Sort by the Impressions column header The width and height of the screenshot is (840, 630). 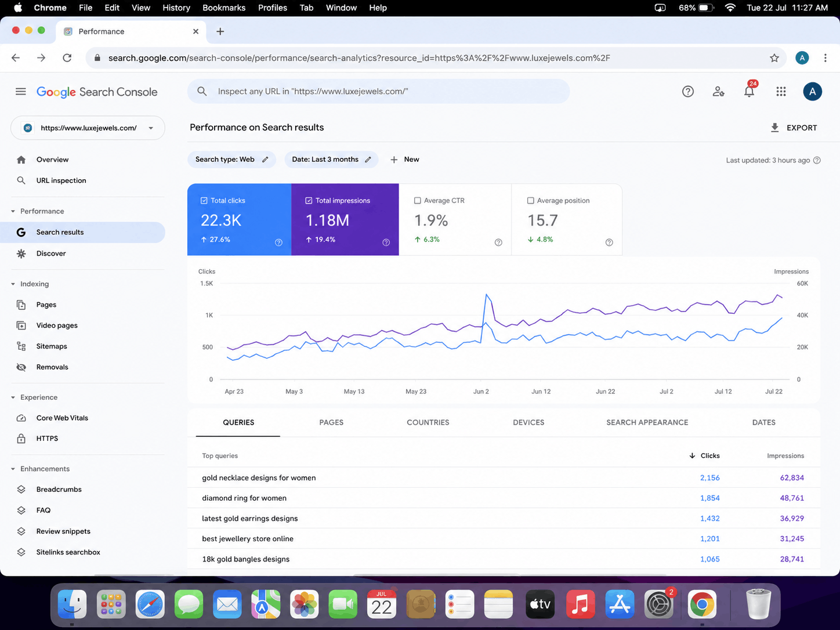(x=785, y=456)
